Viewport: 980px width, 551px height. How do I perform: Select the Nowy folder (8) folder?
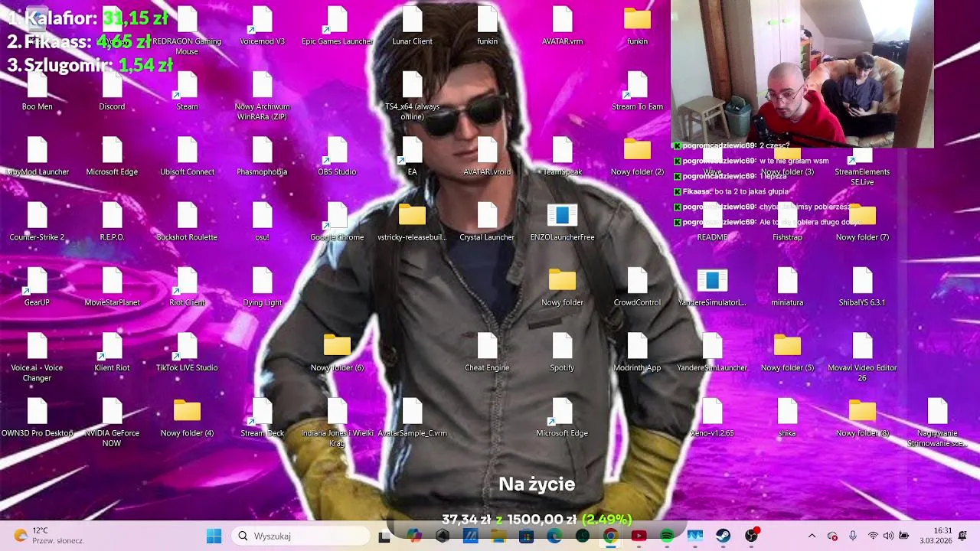coord(862,416)
